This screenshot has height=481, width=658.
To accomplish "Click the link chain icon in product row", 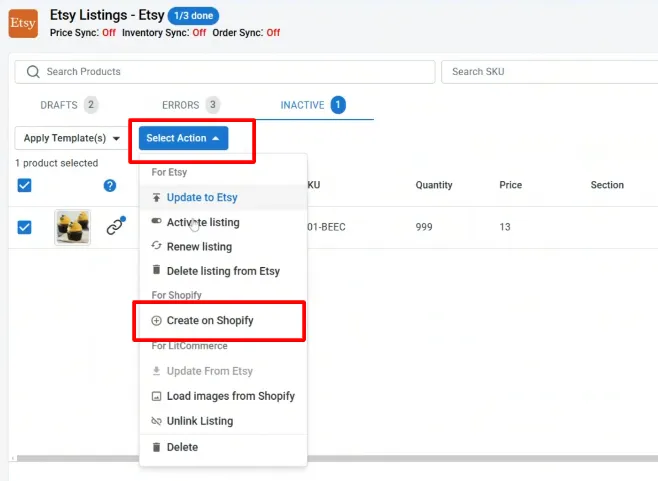I will (116, 226).
